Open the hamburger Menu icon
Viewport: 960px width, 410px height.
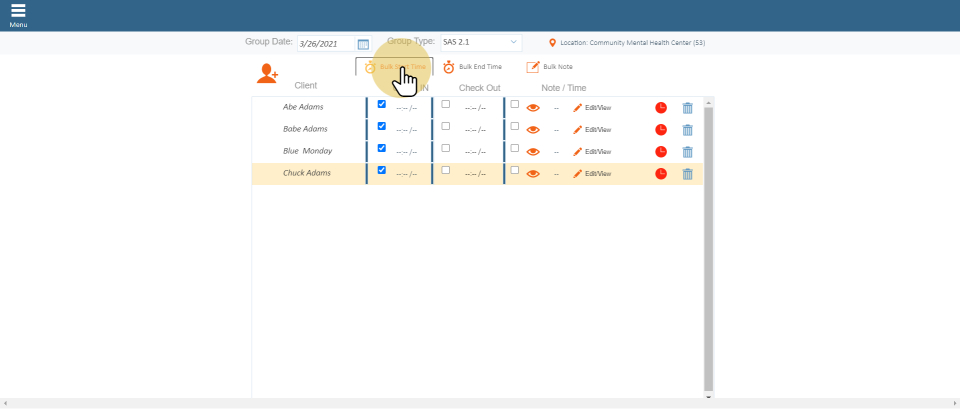coord(18,12)
